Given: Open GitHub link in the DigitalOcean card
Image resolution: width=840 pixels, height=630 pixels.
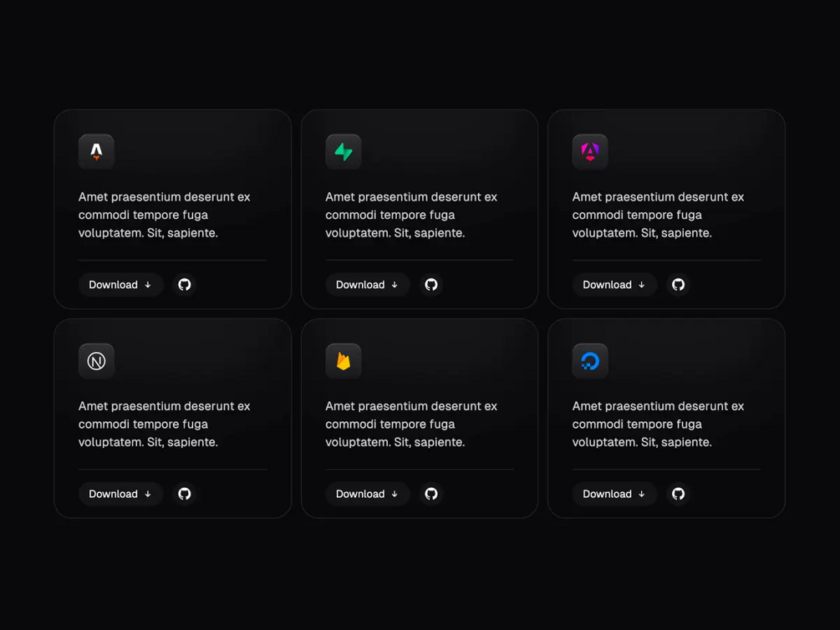Looking at the screenshot, I should 679,494.
